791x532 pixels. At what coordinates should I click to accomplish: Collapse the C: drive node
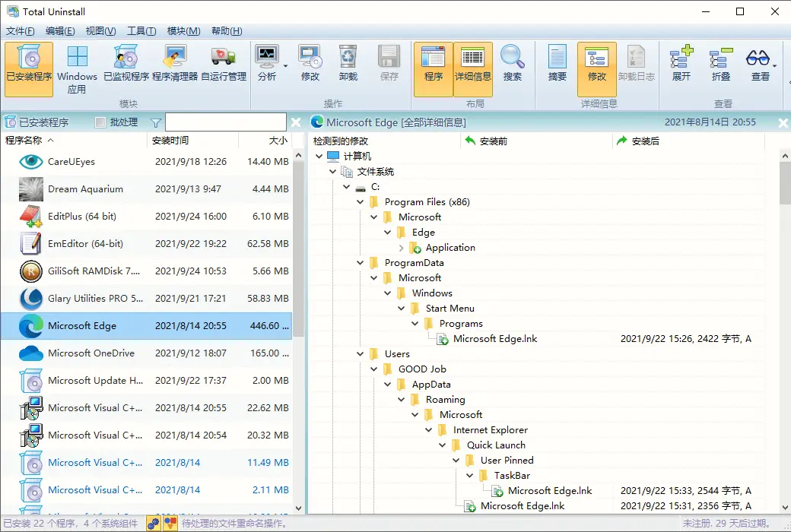click(x=346, y=186)
